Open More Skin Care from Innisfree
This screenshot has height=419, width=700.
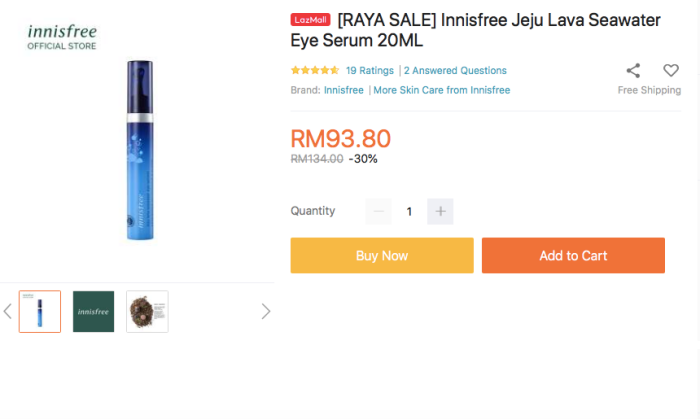tap(442, 90)
